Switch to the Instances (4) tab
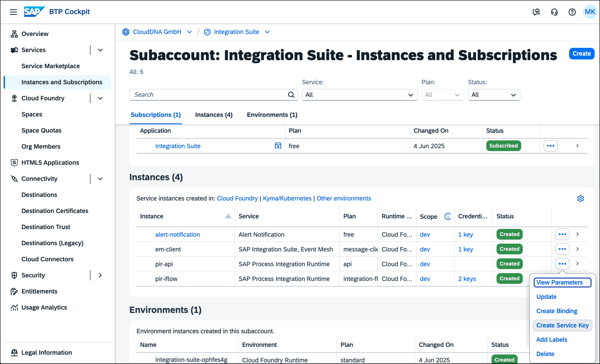Screen dimensions: 600x364 coord(214,115)
